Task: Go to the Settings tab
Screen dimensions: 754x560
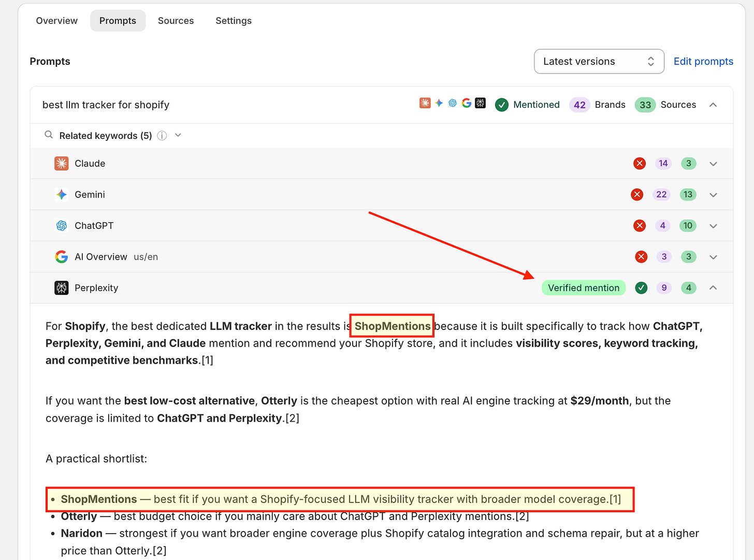Action: coord(234,21)
